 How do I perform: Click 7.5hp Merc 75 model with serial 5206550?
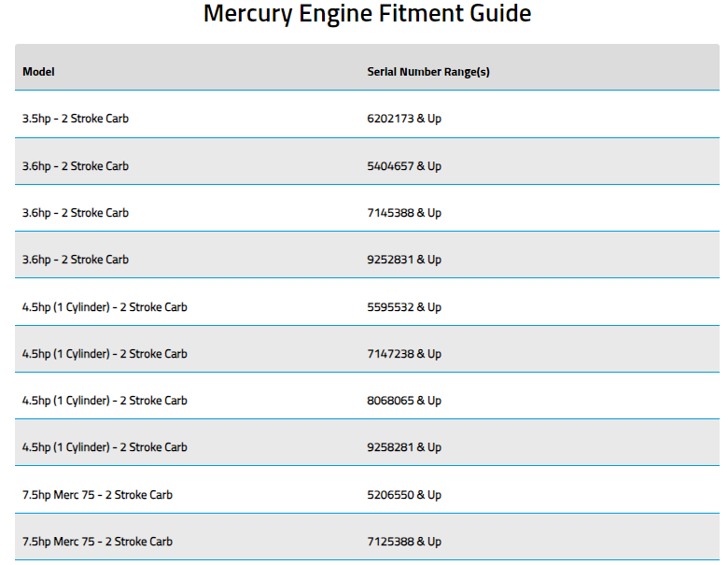click(x=97, y=495)
